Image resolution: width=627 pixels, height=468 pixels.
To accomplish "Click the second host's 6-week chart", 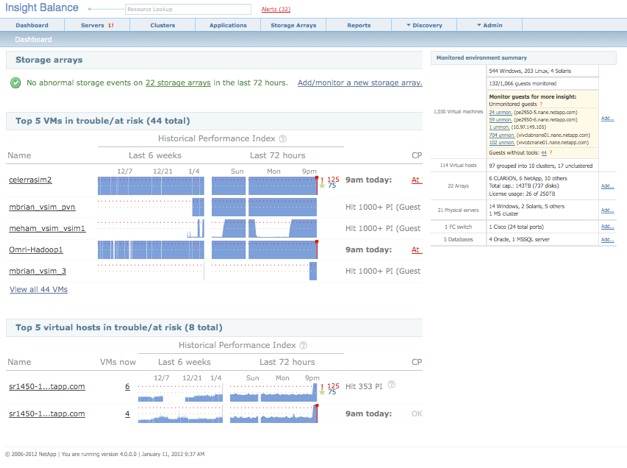I will coord(180,414).
